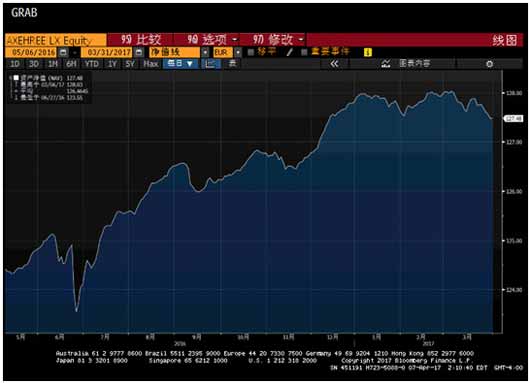Open the 比较 compare menu
This screenshot has width=530, height=383.
(141, 40)
